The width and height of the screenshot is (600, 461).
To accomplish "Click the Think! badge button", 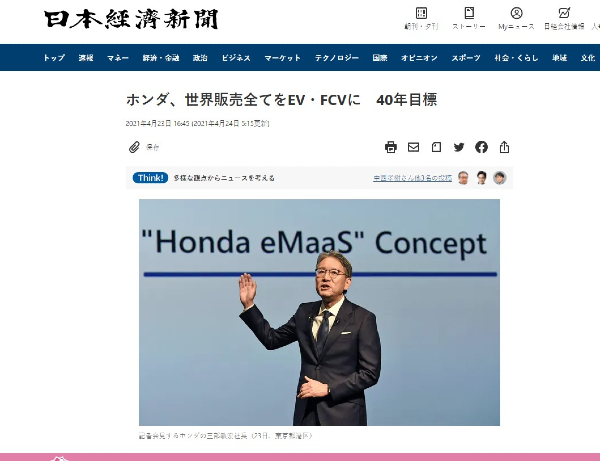I will pyautogui.click(x=150, y=178).
